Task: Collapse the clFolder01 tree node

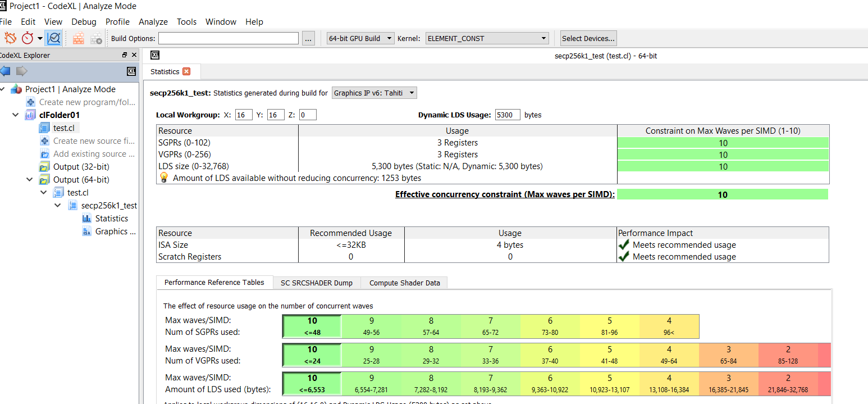Action: (x=16, y=115)
